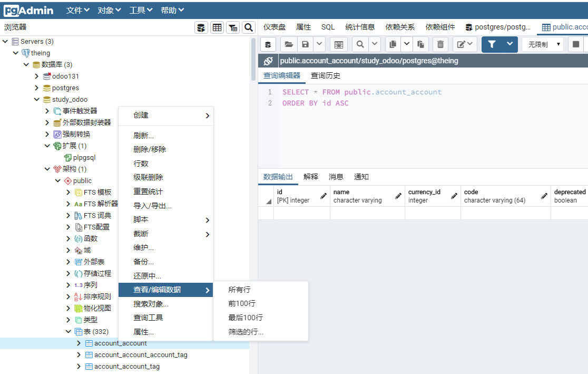Click the paste rows clipboard icon
Screen dimensions: 588x374
[421, 44]
